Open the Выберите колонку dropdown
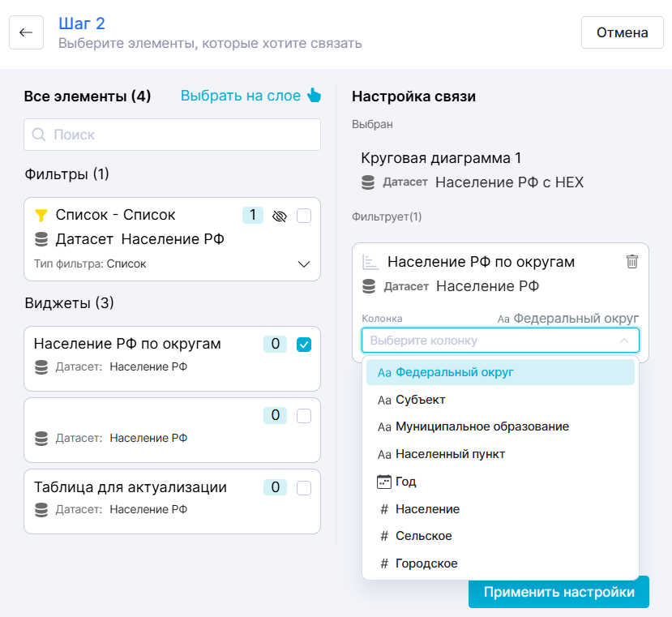This screenshot has width=672, height=617. point(500,341)
